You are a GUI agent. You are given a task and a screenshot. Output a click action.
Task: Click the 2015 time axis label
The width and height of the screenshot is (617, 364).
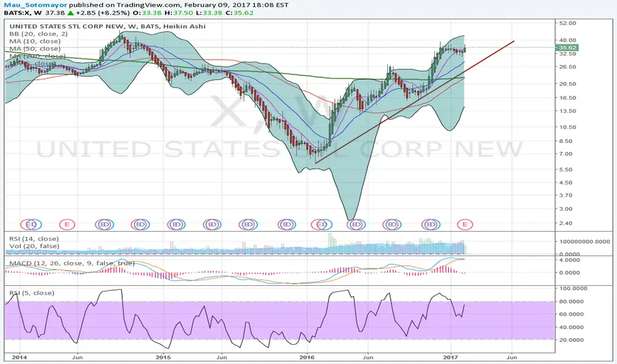(163, 357)
